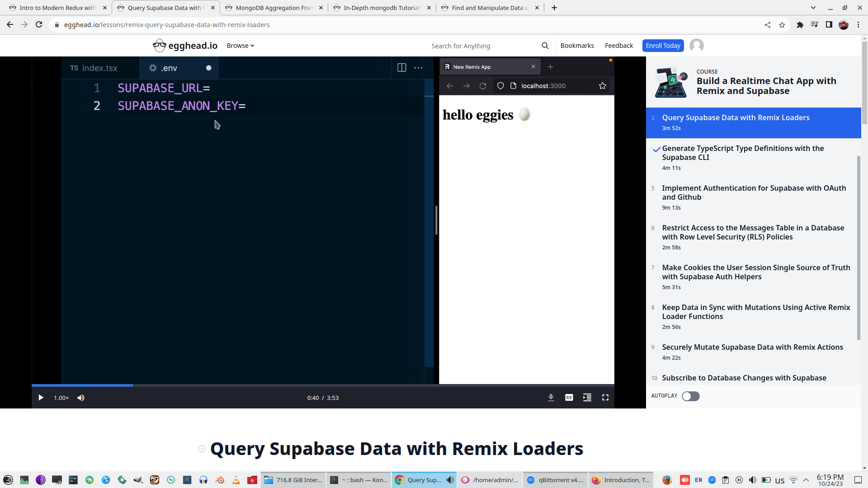Enable closed captions on video

tap(569, 398)
